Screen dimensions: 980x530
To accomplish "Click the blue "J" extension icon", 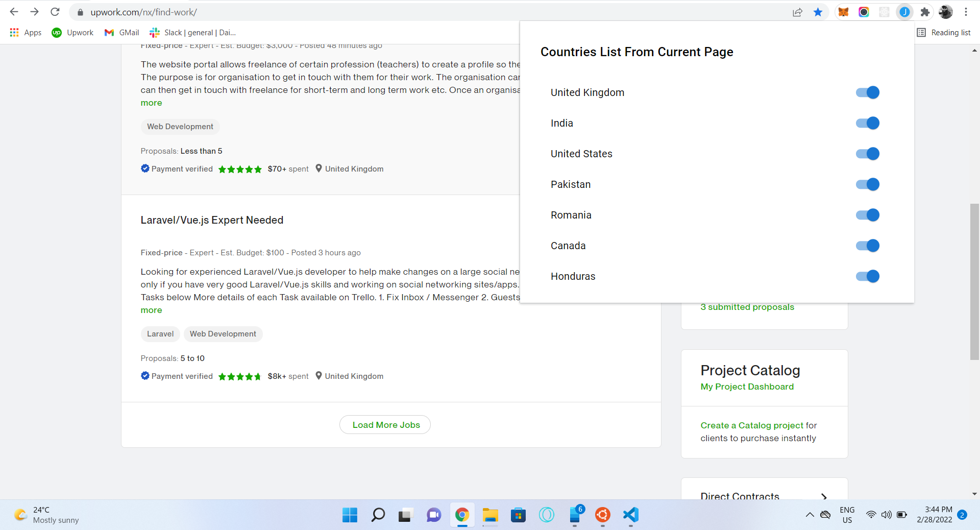I will [x=904, y=12].
